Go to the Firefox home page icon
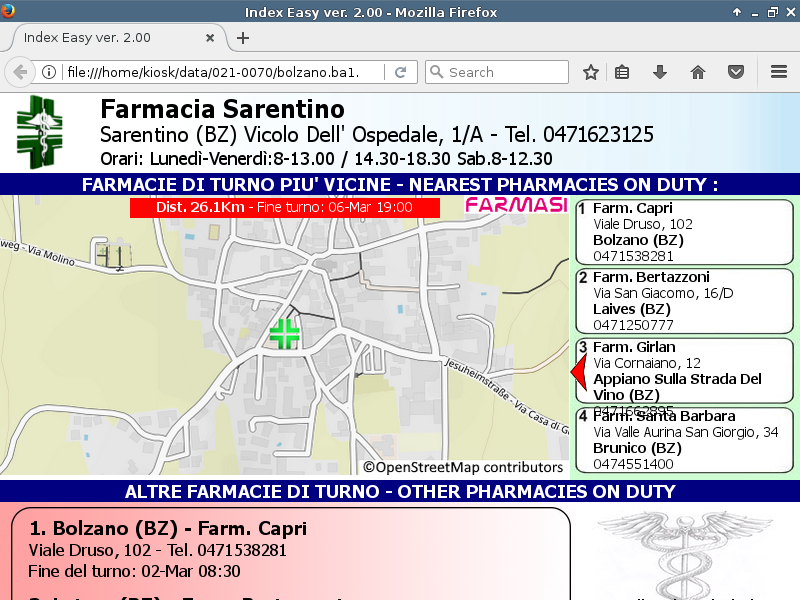Viewport: 800px width, 600px height. pos(698,72)
